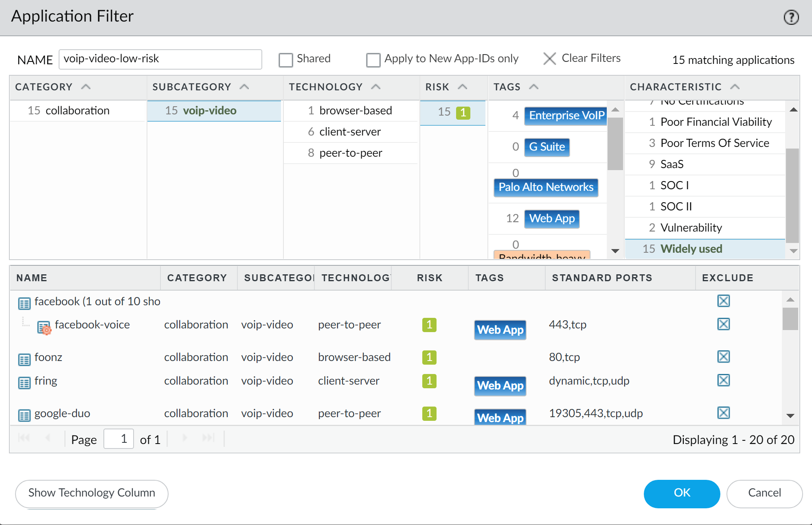The height and width of the screenshot is (525, 812).
Task: Sort the Category filter column arrow
Action: [x=86, y=87]
